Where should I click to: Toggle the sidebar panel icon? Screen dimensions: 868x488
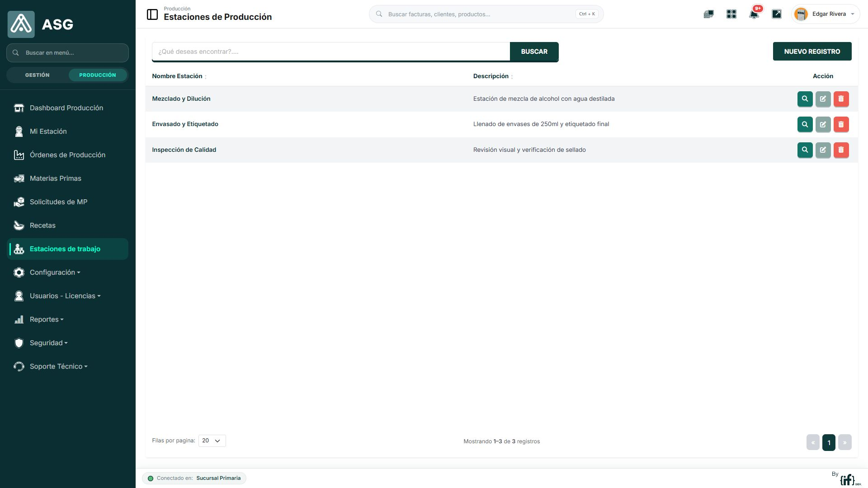152,14
